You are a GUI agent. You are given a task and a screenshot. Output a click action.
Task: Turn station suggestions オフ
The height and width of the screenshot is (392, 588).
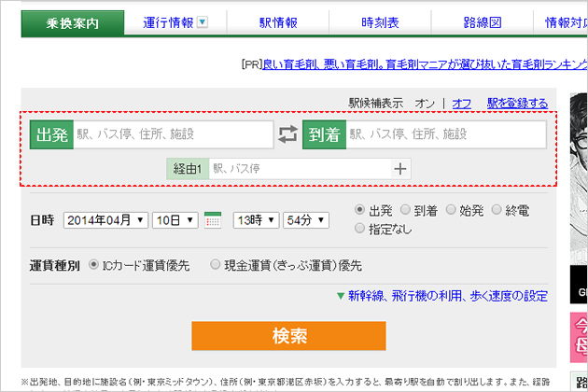(x=461, y=104)
